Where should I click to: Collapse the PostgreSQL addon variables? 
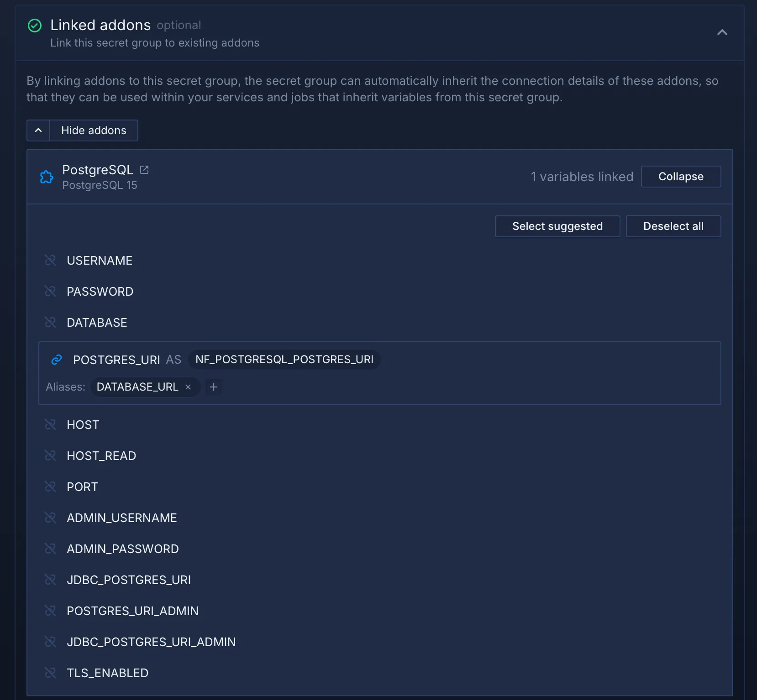[680, 177]
